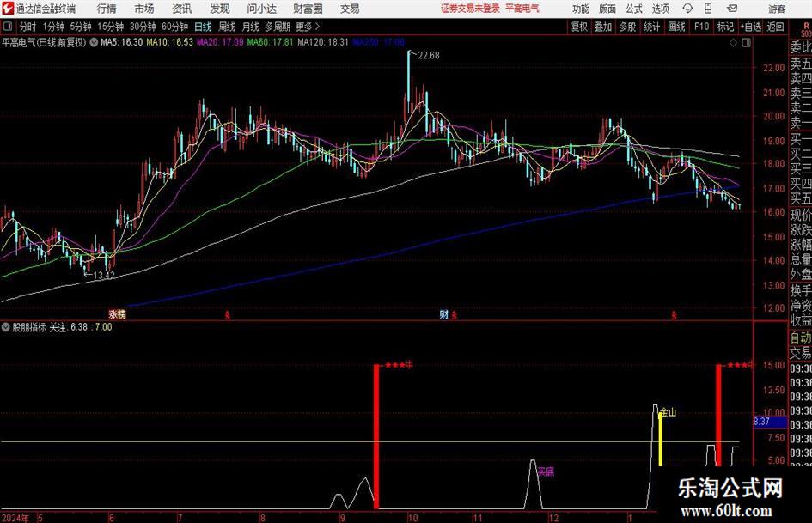Click the 财 event marker below the chart
The height and width of the screenshot is (523, 812).
[x=443, y=313]
